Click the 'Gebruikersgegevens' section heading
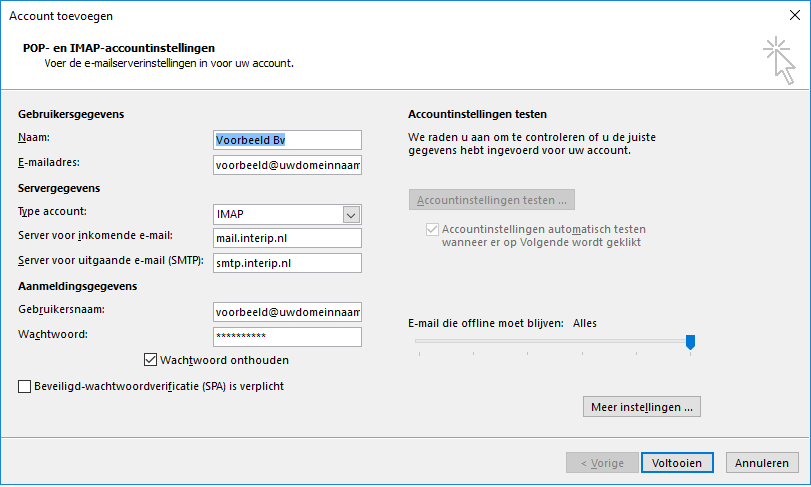This screenshot has height=487, width=811. [71, 114]
